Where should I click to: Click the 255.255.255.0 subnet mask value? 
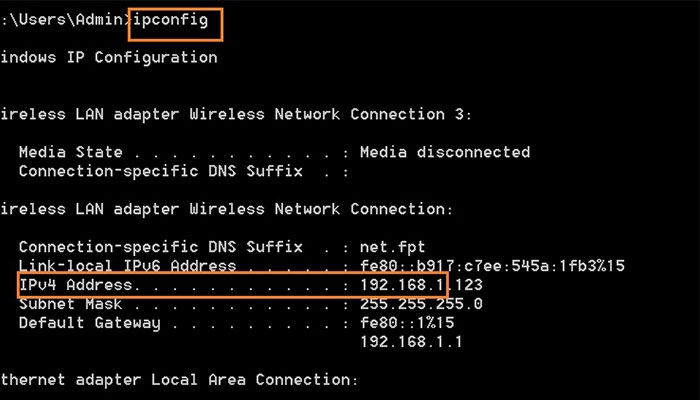point(421,304)
